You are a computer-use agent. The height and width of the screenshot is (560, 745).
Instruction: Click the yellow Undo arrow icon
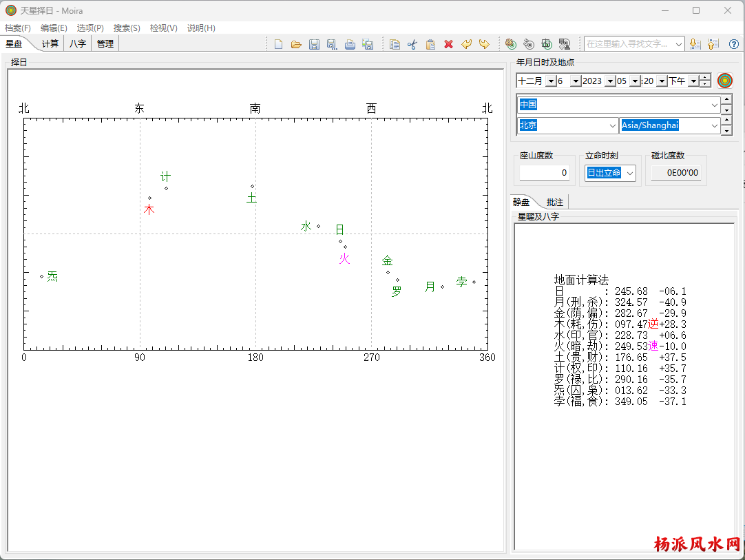466,44
